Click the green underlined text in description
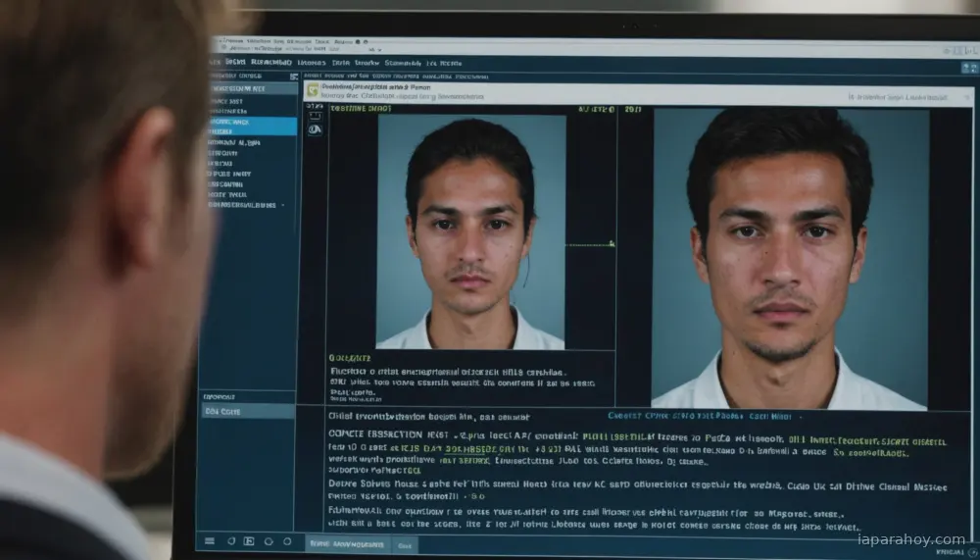 click(470, 449)
